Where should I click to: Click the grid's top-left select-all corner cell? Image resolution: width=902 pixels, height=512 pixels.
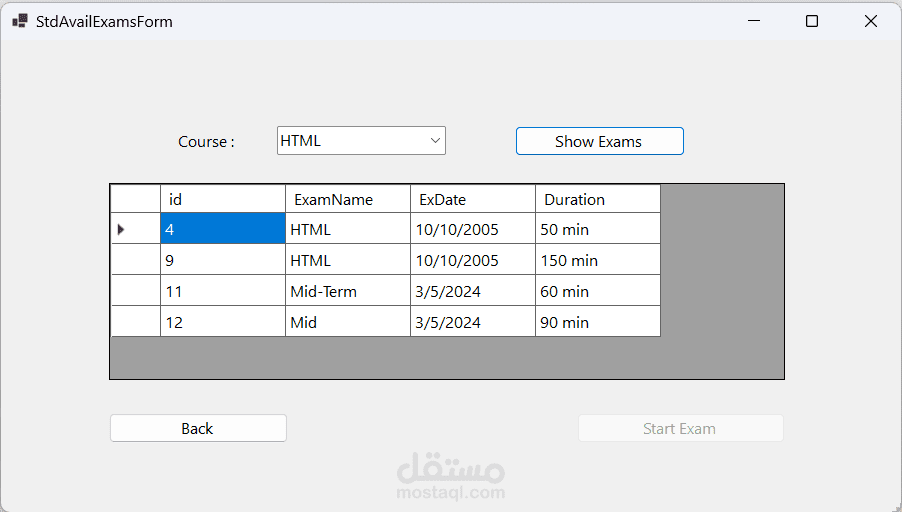(136, 199)
